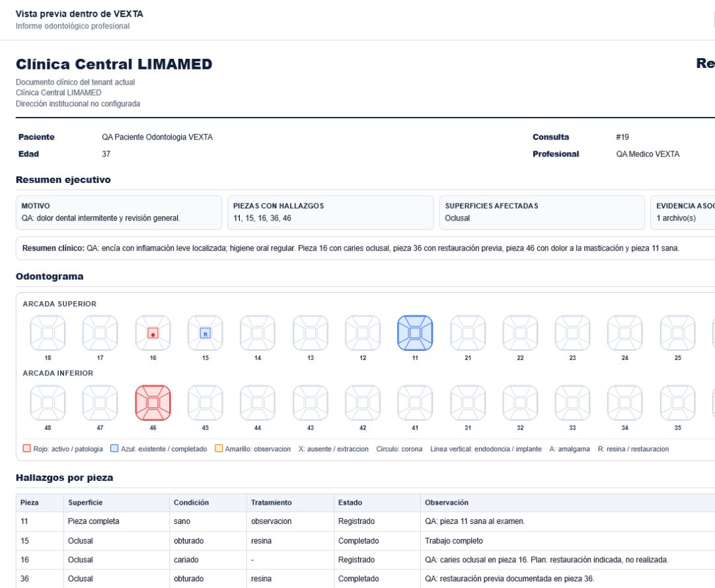Click tooth 41 in the lower arch
The image size is (715, 588).
coord(415,403)
